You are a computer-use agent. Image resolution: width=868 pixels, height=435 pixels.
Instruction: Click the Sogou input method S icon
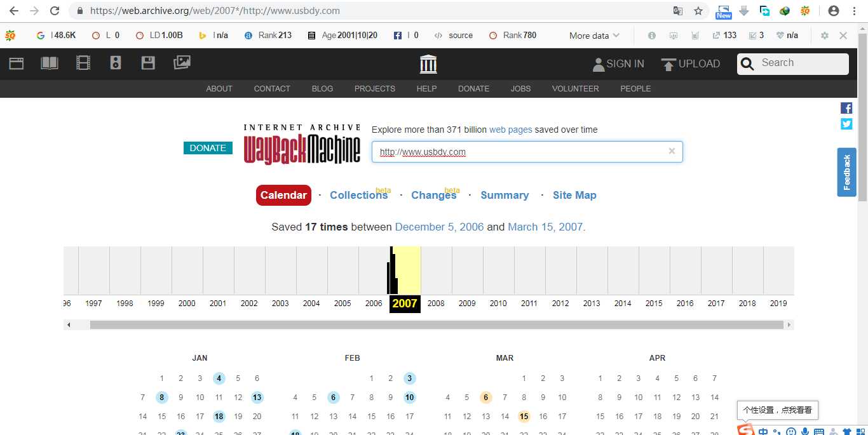click(746, 430)
